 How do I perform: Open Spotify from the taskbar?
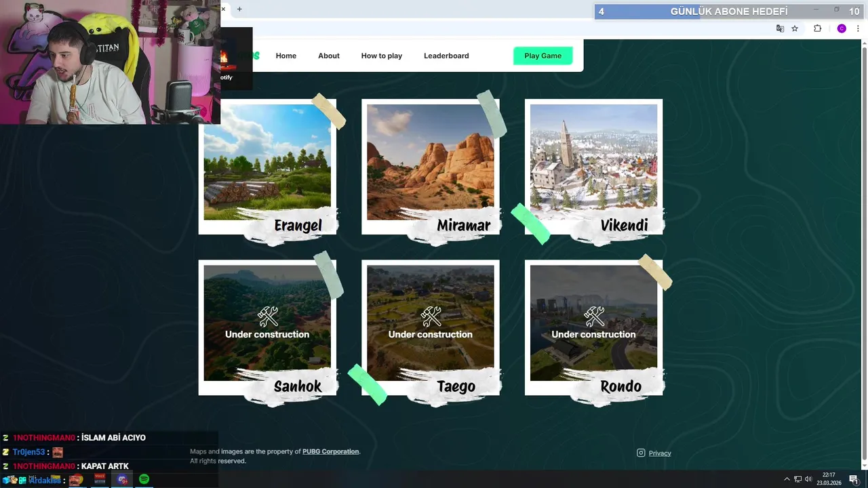pyautogui.click(x=144, y=479)
